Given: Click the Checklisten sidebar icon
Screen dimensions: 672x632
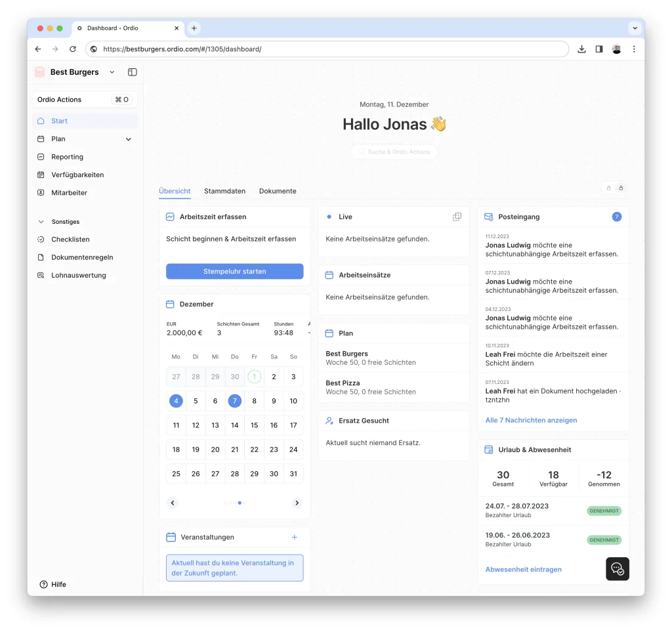Looking at the screenshot, I should point(41,240).
